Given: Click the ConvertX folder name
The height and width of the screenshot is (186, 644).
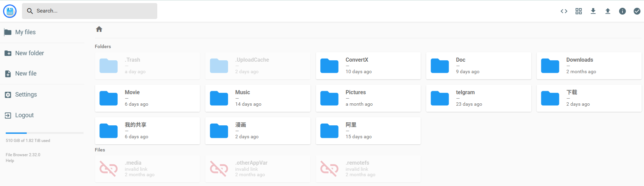Looking at the screenshot, I should tap(357, 60).
